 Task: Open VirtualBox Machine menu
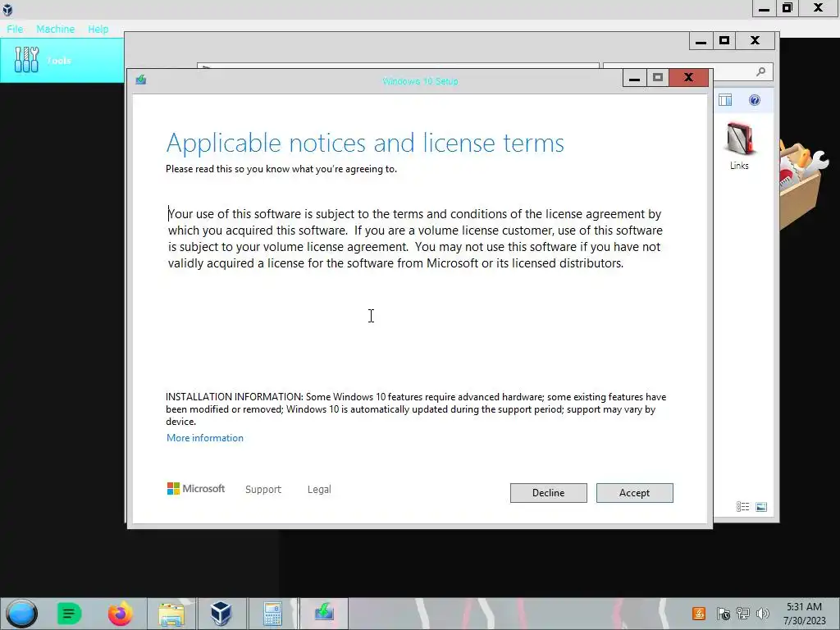(56, 29)
